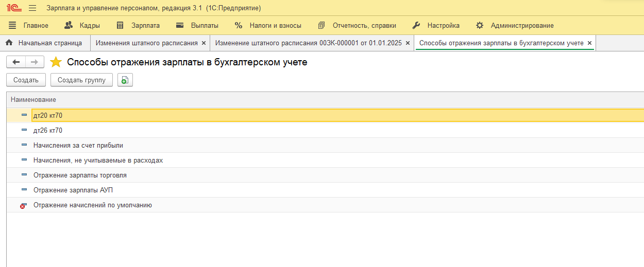644x267 pixels.
Task: Close the Способы отражения зарплаты tab
Action: click(x=589, y=43)
